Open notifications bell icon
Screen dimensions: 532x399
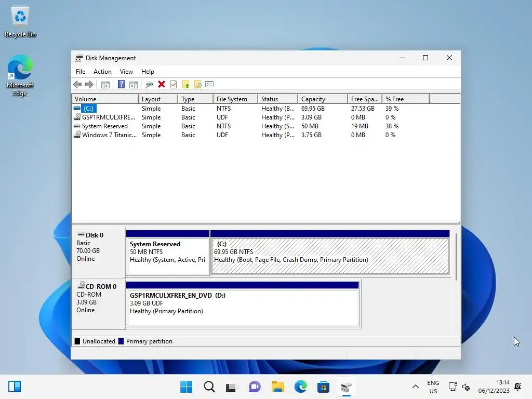pos(518,387)
